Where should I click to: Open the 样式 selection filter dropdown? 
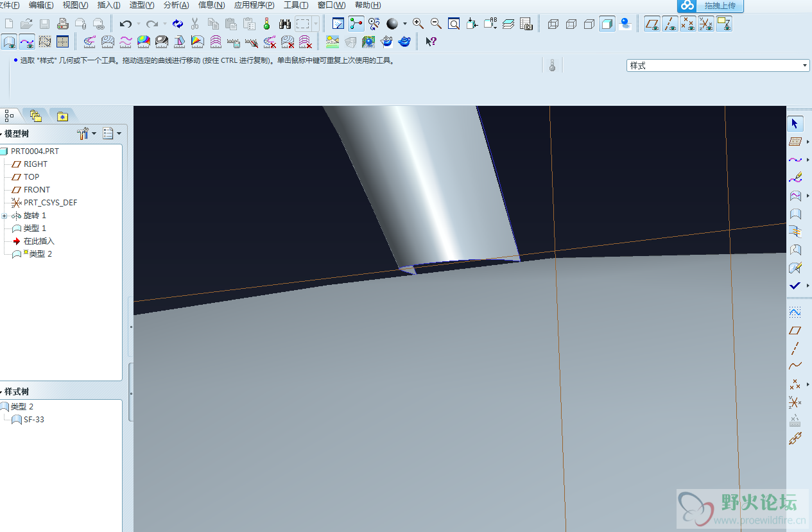tap(805, 65)
